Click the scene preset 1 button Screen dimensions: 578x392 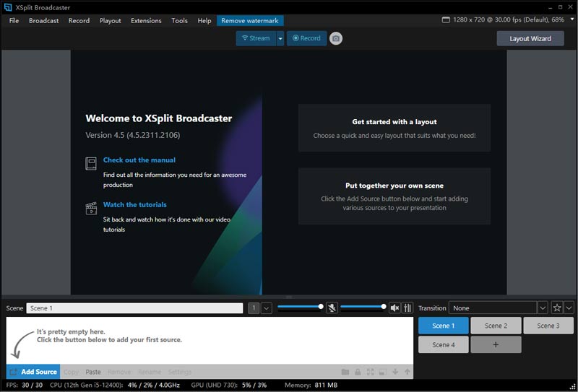pos(254,308)
